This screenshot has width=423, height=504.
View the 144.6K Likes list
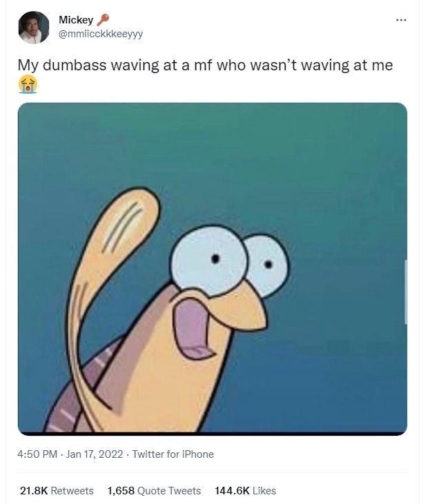click(x=246, y=491)
